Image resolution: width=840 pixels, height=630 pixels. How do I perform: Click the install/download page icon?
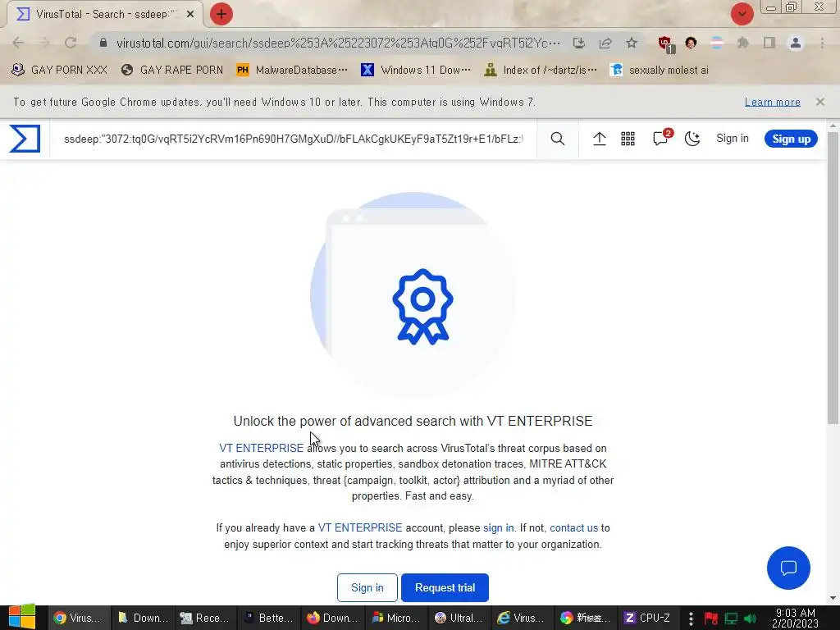578,43
